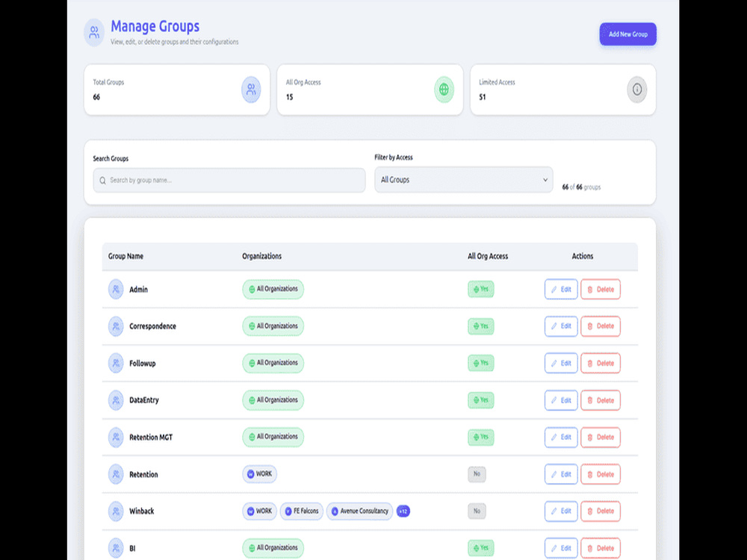Click the Followup group name
Image resolution: width=747 pixels, height=560 pixels.
click(x=143, y=364)
